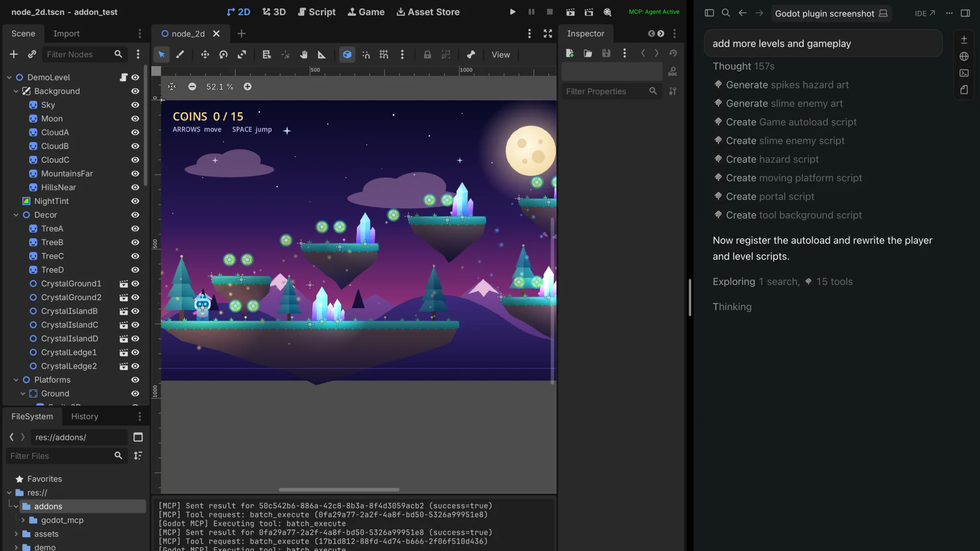Lock the selected node with padlock icon

point(428,55)
